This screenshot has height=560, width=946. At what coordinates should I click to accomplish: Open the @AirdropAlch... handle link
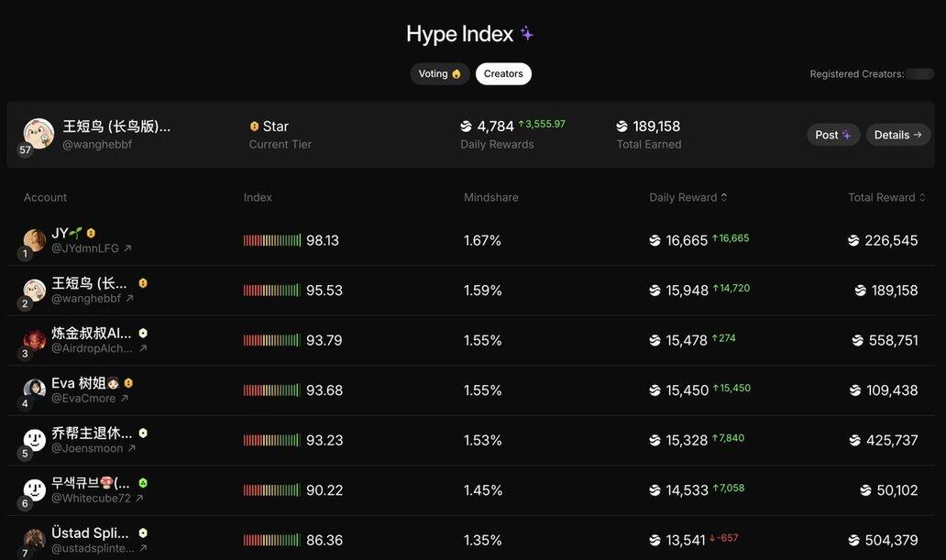coord(92,348)
